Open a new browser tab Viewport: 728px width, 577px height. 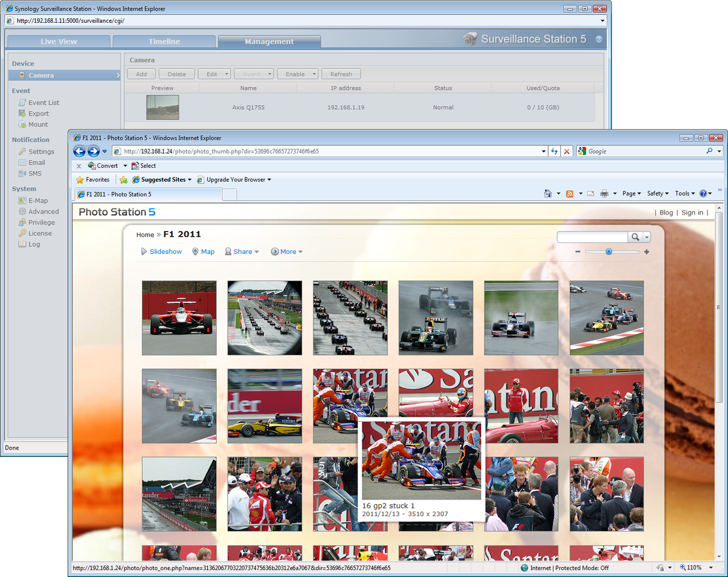click(x=229, y=195)
